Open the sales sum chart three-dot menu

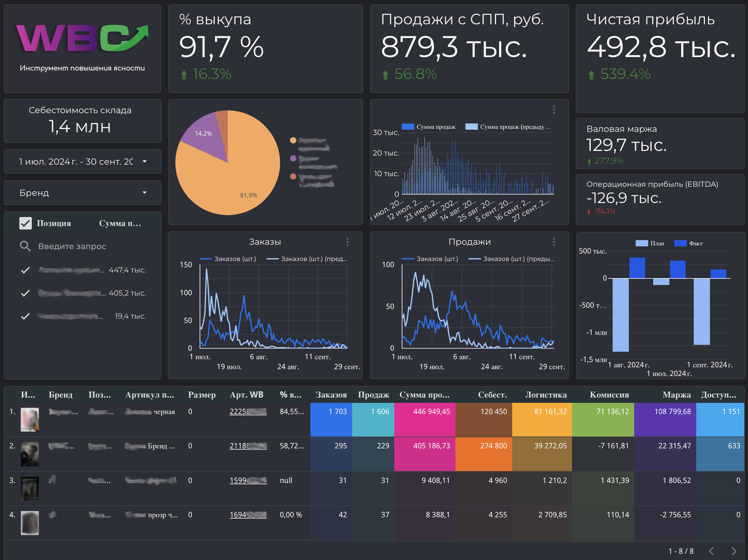553,110
